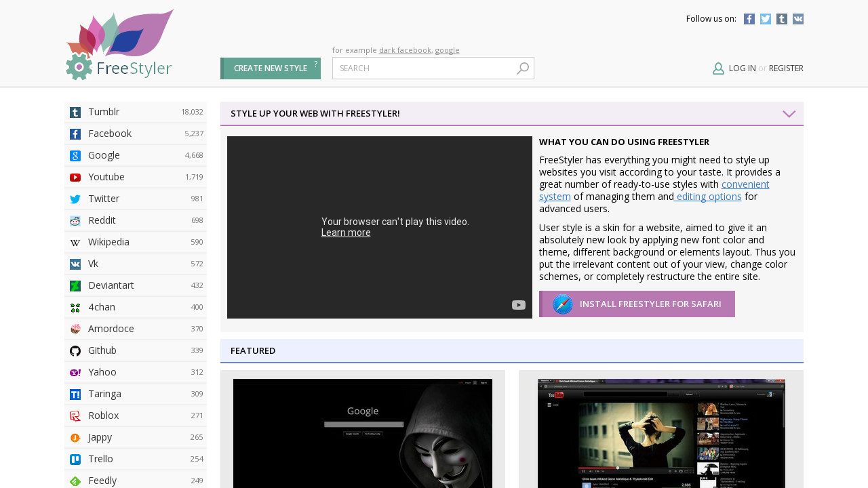Viewport: 868px width, 488px height.
Task: Open the featured dark YouTube style thumbnail
Action: (x=661, y=433)
